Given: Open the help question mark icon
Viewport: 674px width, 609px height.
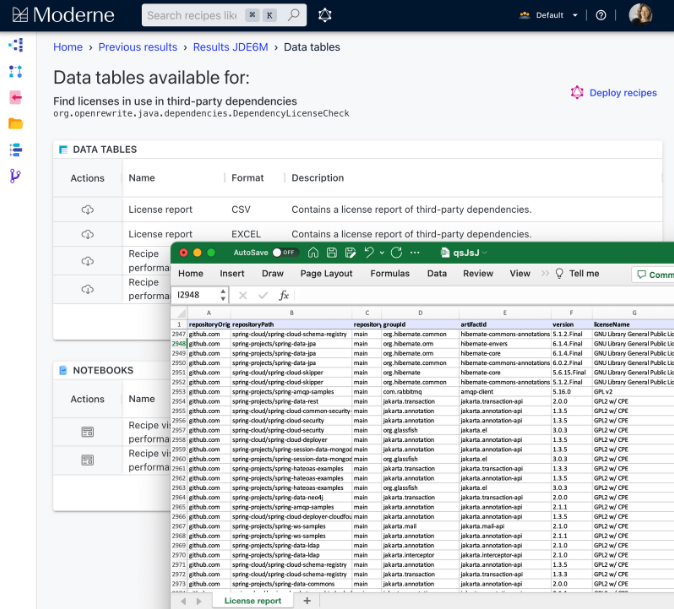Looking at the screenshot, I should pos(601,15).
